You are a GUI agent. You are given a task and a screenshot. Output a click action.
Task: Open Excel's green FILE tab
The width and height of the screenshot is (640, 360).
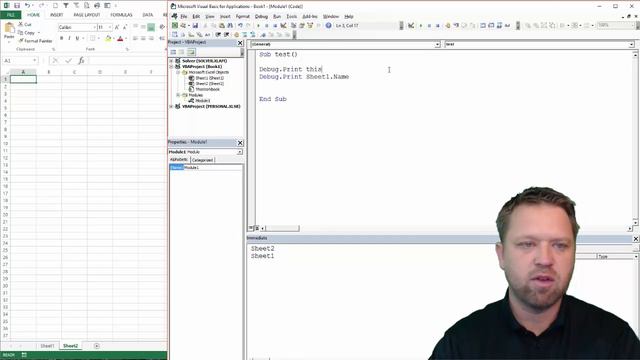point(11,15)
